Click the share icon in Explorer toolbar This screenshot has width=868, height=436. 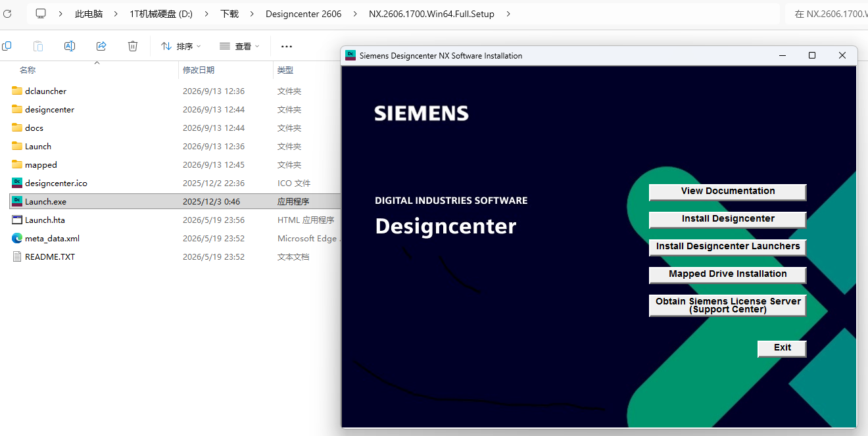(x=101, y=46)
